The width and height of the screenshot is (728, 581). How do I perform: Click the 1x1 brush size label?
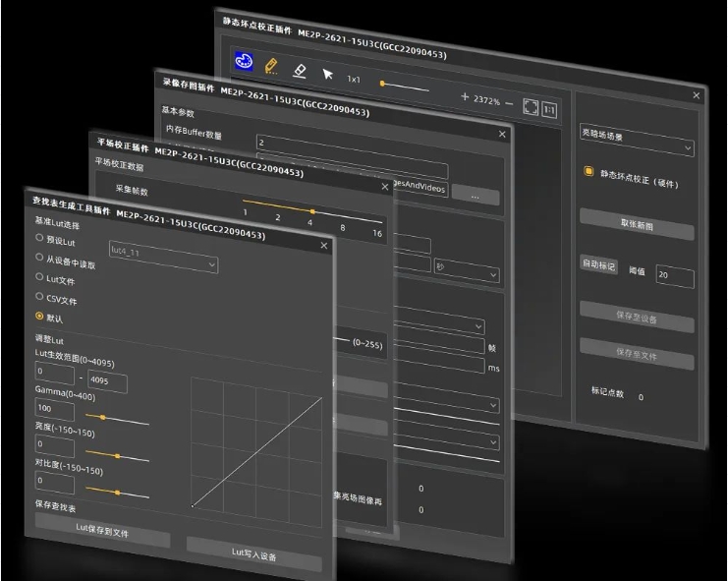354,80
